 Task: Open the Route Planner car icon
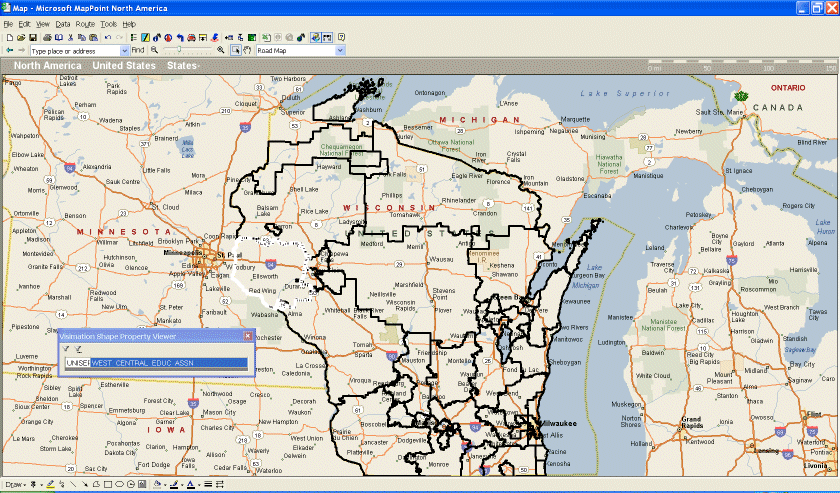tap(191, 38)
